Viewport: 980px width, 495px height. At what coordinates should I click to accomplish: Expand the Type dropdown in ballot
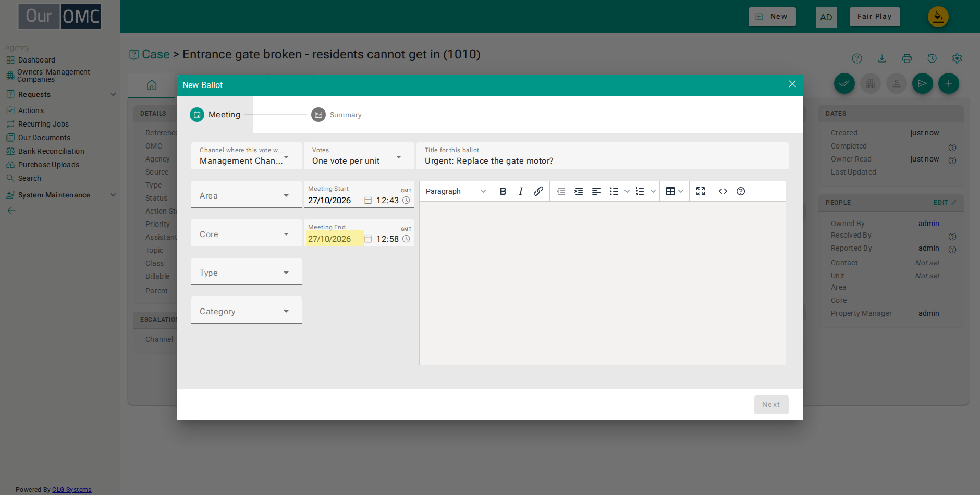(x=247, y=271)
